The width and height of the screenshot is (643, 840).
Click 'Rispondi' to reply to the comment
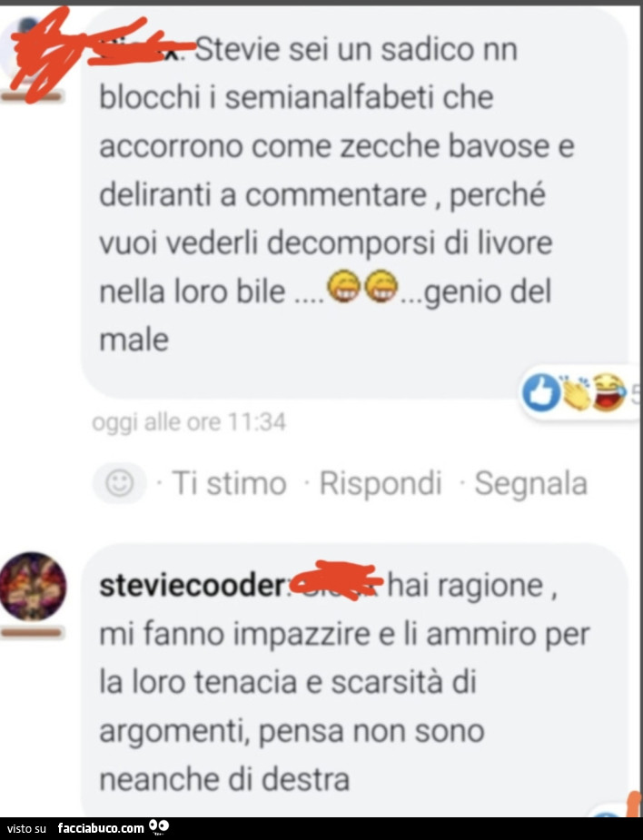(381, 483)
